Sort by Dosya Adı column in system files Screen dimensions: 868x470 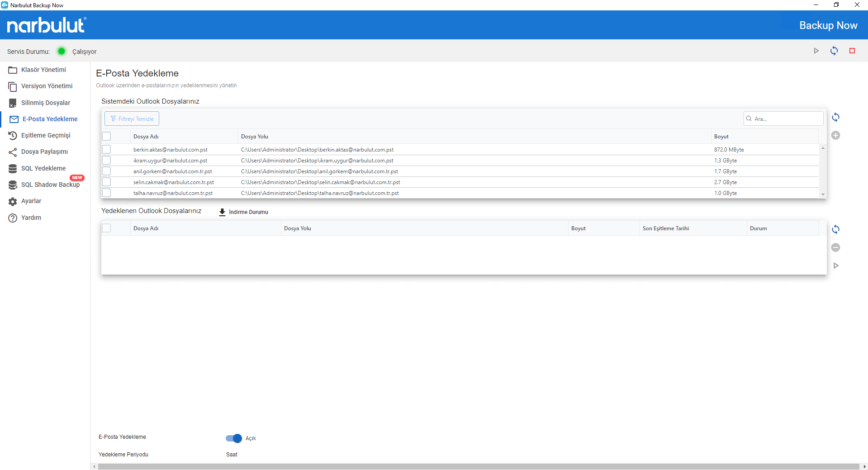pyautogui.click(x=146, y=137)
